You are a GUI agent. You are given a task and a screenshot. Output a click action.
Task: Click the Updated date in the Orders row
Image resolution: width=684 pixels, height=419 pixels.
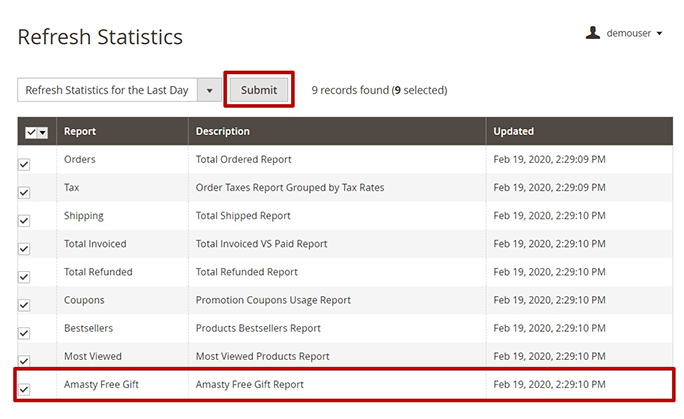(x=550, y=159)
